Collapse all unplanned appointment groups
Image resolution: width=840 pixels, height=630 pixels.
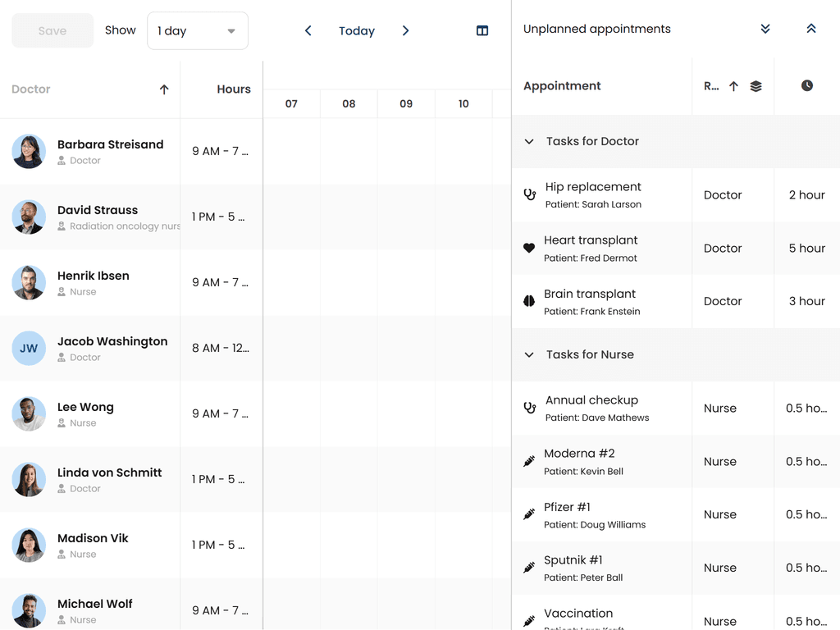coord(811,29)
